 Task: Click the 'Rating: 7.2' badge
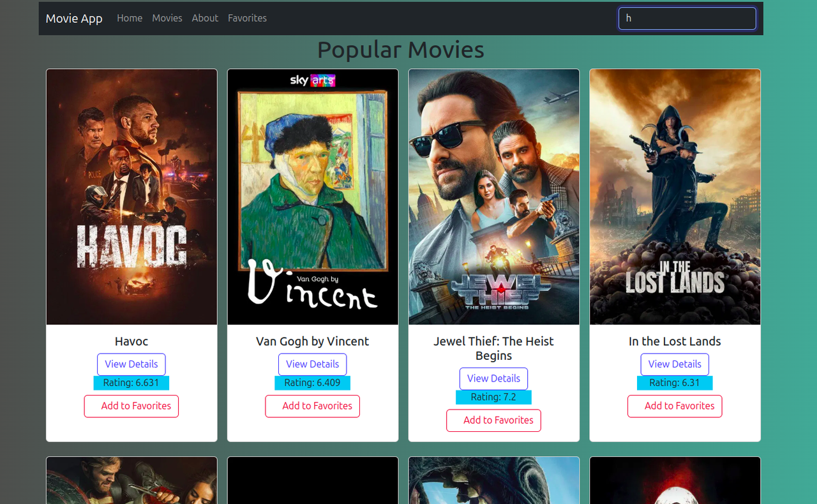tap(494, 397)
